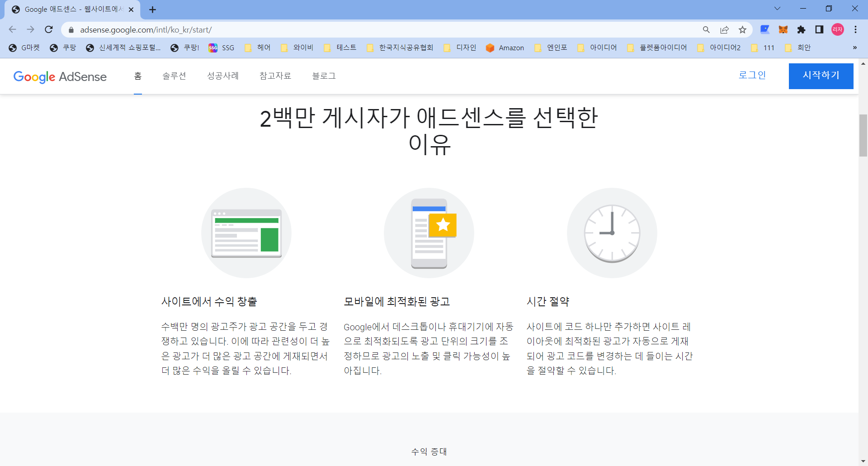Click the scrollbar down arrow
The height and width of the screenshot is (466, 868).
pyautogui.click(x=863, y=461)
